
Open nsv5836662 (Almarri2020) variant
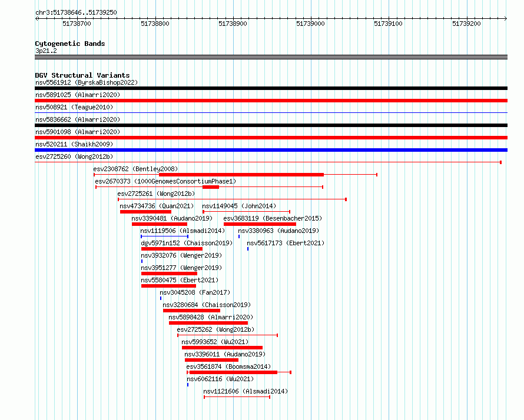78,119
